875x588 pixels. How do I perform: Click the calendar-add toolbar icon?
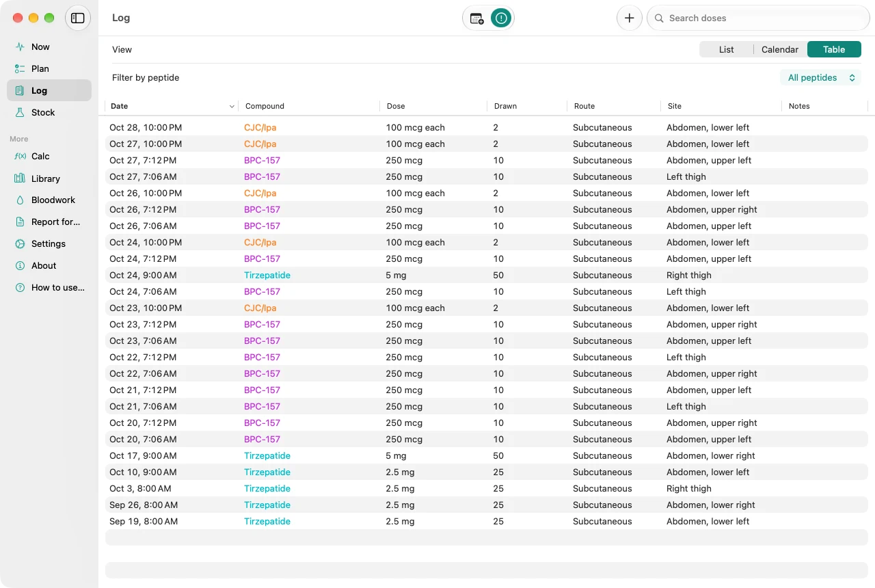(476, 18)
